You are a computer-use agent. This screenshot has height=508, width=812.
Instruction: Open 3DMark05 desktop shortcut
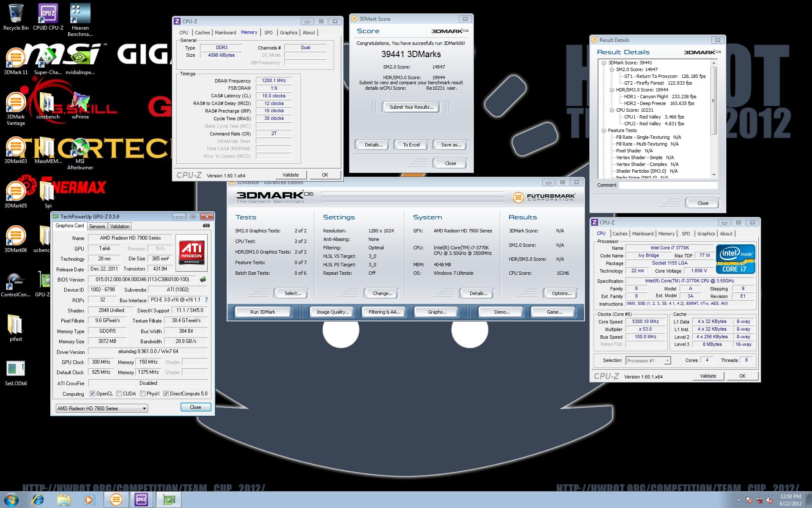(x=16, y=195)
